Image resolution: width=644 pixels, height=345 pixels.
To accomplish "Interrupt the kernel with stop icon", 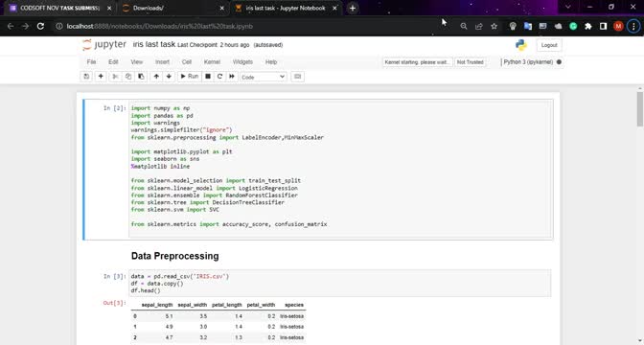I will tap(208, 77).
